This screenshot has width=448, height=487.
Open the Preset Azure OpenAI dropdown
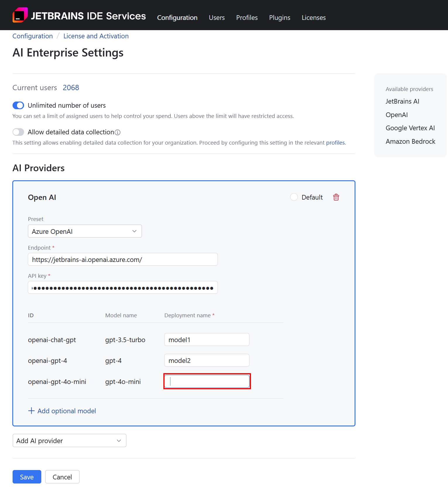(85, 231)
